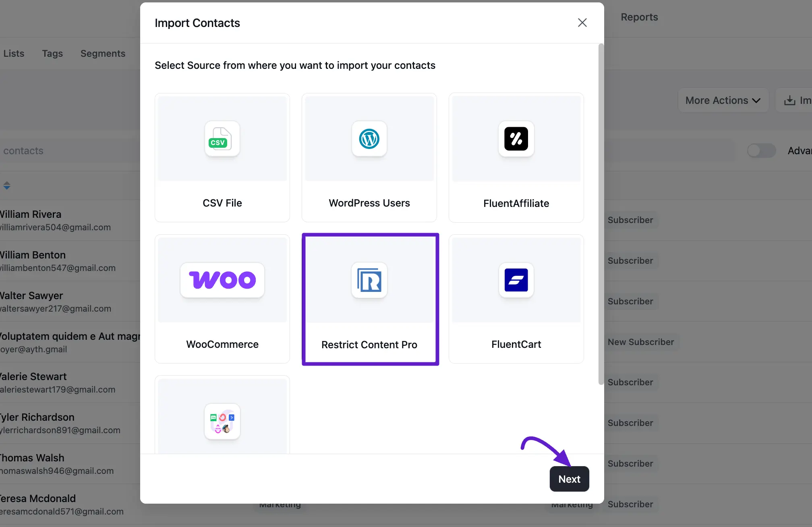Select the WooCommerce Woo logo

coord(222,280)
